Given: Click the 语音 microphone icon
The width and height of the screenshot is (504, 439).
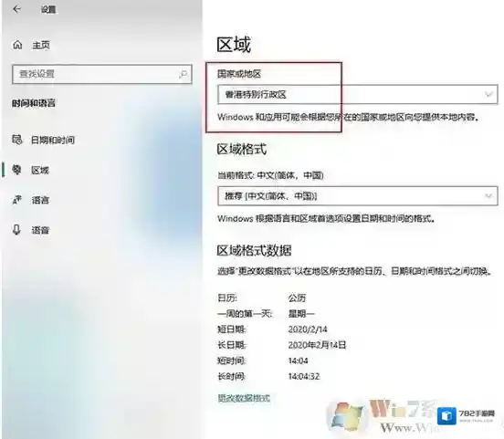Looking at the screenshot, I should coord(16,229).
